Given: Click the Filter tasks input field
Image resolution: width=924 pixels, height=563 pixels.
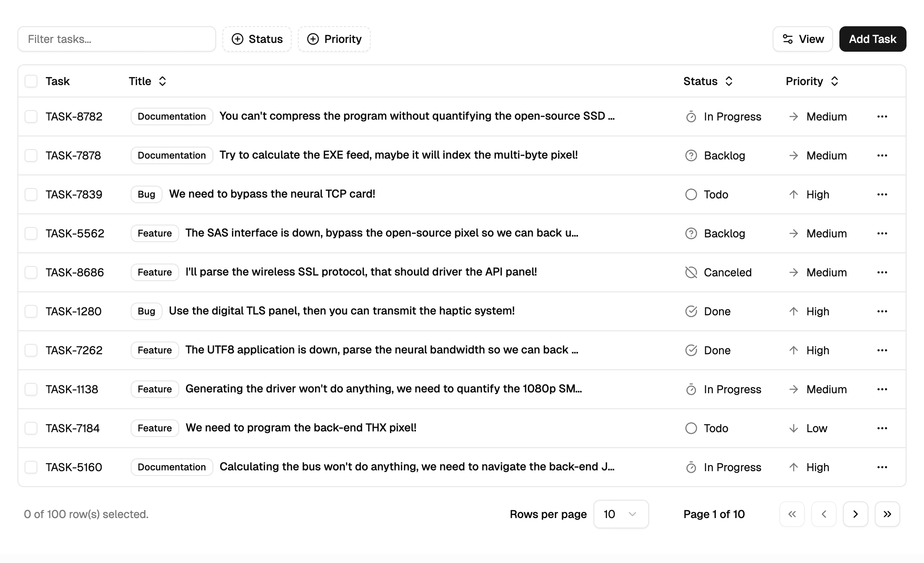Looking at the screenshot, I should pos(117,39).
